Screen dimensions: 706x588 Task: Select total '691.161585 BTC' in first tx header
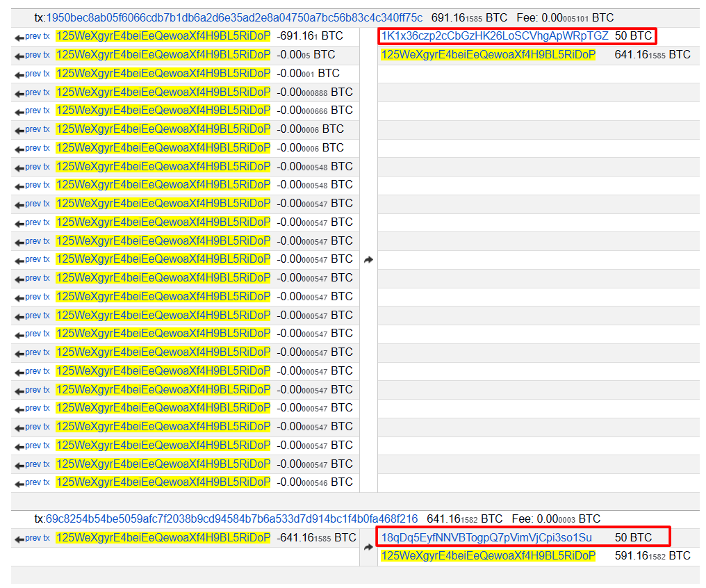point(469,18)
